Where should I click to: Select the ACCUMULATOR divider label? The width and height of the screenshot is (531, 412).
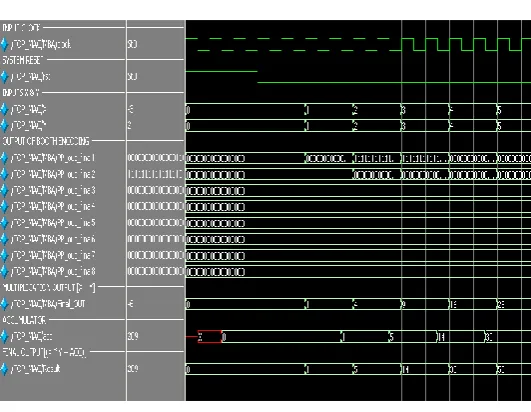pyautogui.click(x=24, y=320)
